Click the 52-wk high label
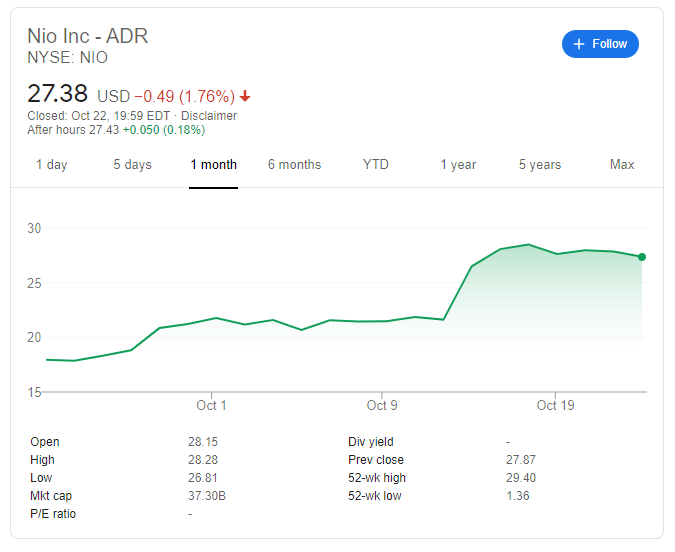675x552 pixels. 377,478
